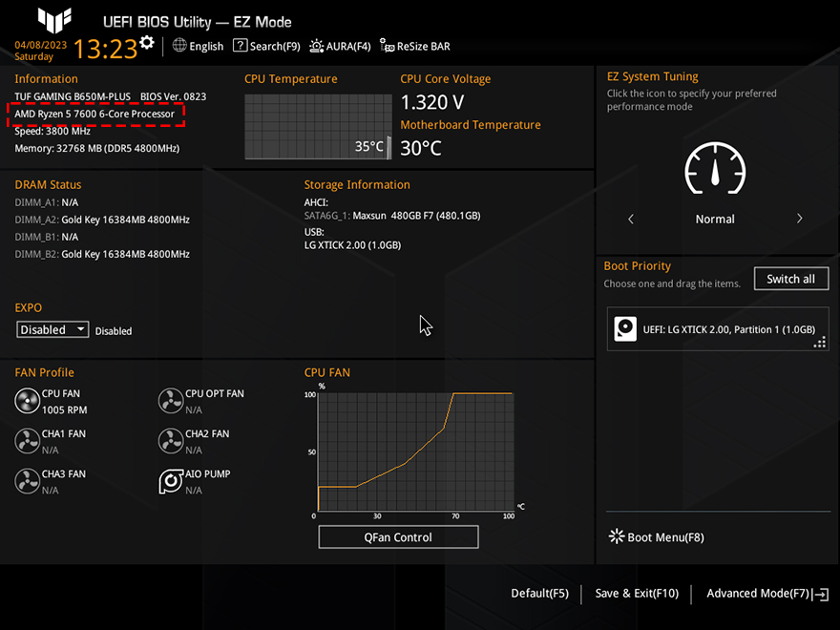Select the CPU FAN icon

tap(27, 401)
